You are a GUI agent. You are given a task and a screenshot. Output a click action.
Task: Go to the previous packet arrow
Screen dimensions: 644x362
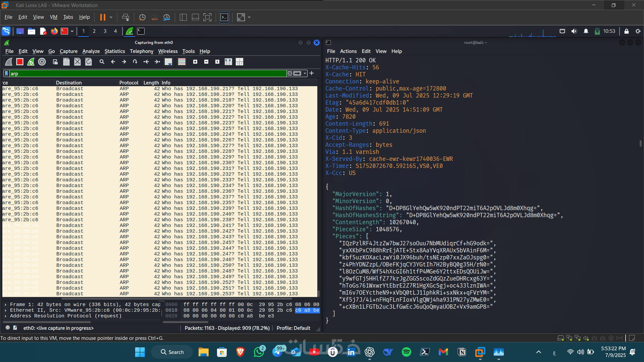[113, 62]
